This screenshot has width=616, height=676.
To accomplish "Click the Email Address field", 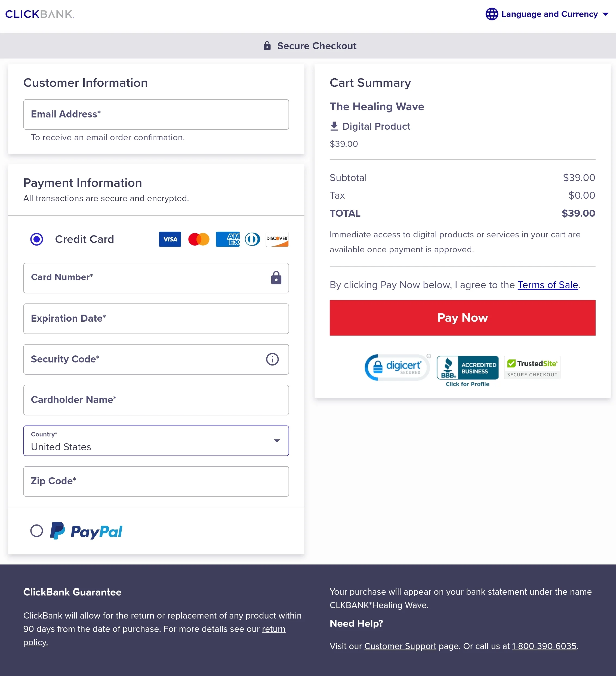I will (x=156, y=114).
